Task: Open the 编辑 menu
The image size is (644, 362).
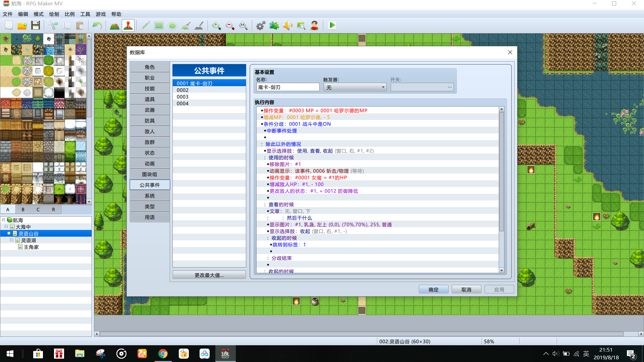Action: (23, 14)
